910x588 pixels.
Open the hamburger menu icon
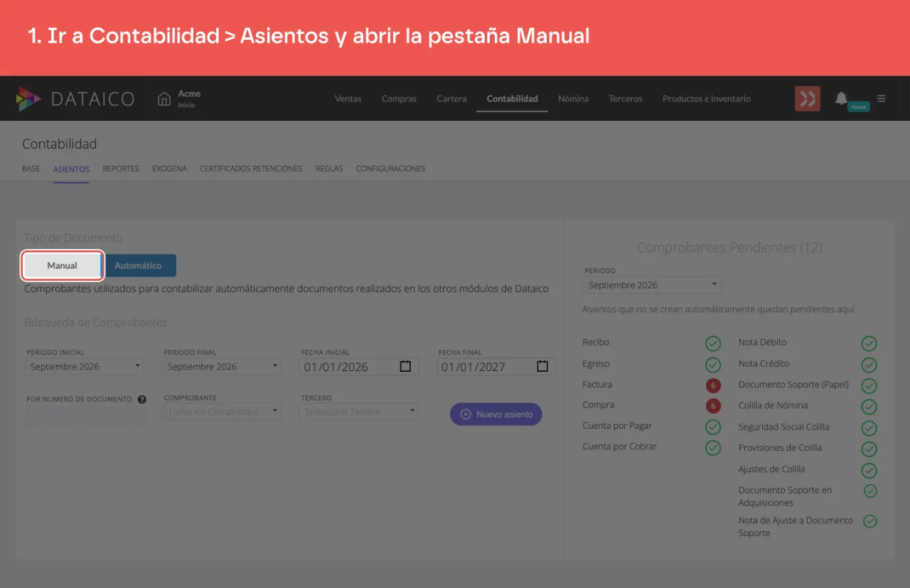point(882,99)
